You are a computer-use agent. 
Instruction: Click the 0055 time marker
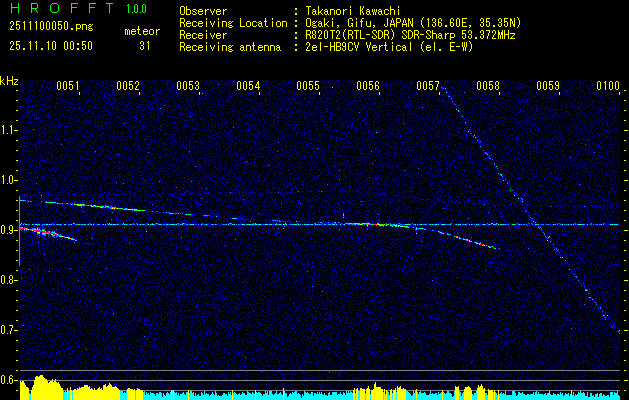[x=308, y=85]
